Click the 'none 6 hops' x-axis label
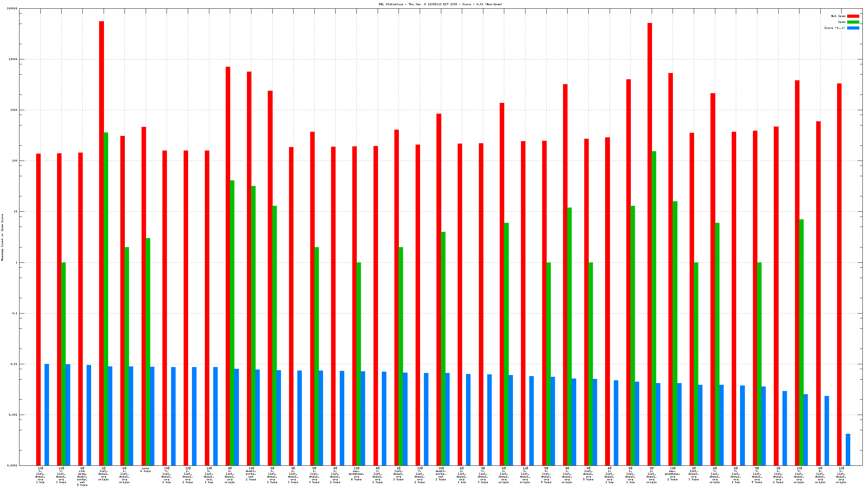This screenshot has height=488, width=868. tap(145, 470)
